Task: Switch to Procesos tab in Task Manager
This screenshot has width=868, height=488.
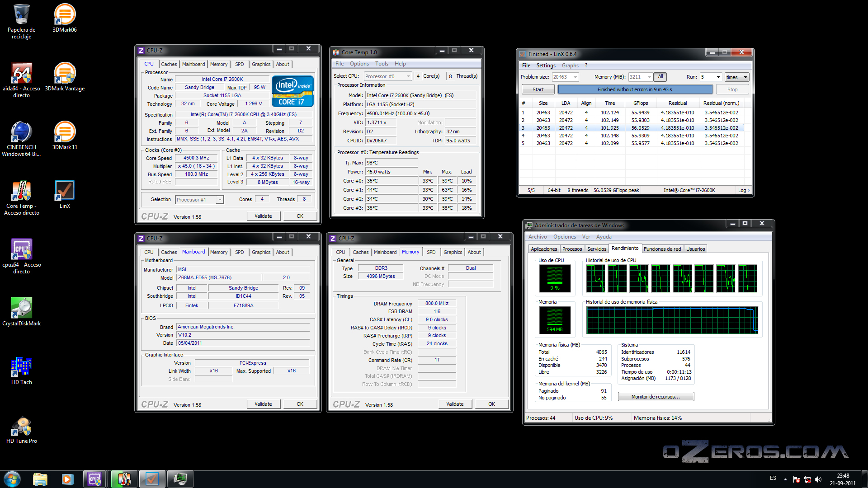Action: click(572, 249)
